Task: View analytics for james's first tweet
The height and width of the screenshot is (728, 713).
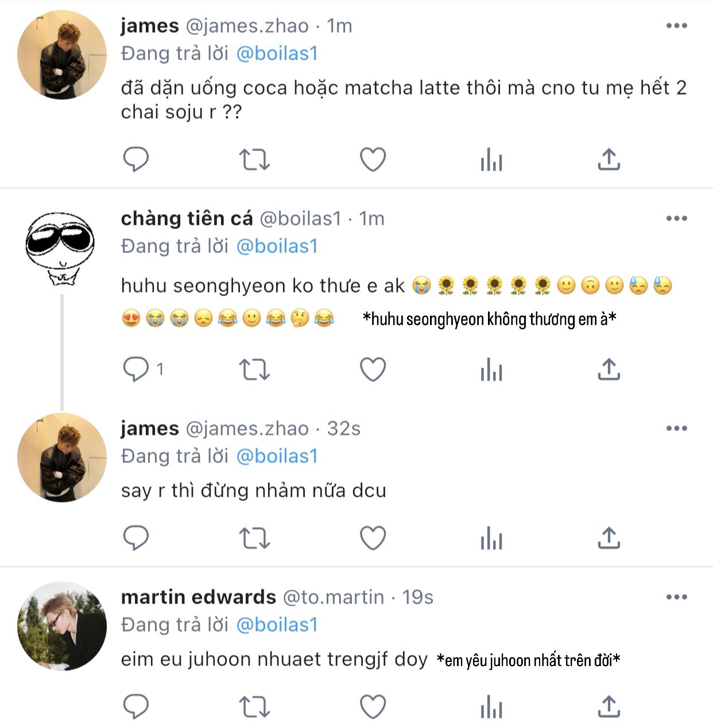Action: pyautogui.click(x=491, y=159)
